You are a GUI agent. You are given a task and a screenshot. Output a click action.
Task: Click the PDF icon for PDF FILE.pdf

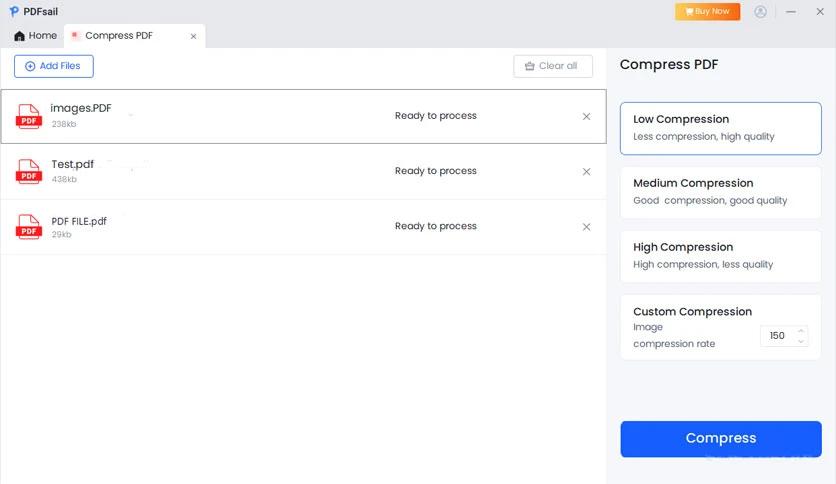coord(29,227)
